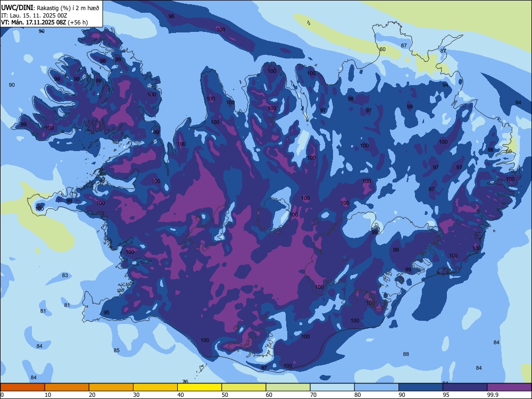Screen dimensions: 532x399
Task: Click the legend tick label '50'
Action: tap(225, 395)
